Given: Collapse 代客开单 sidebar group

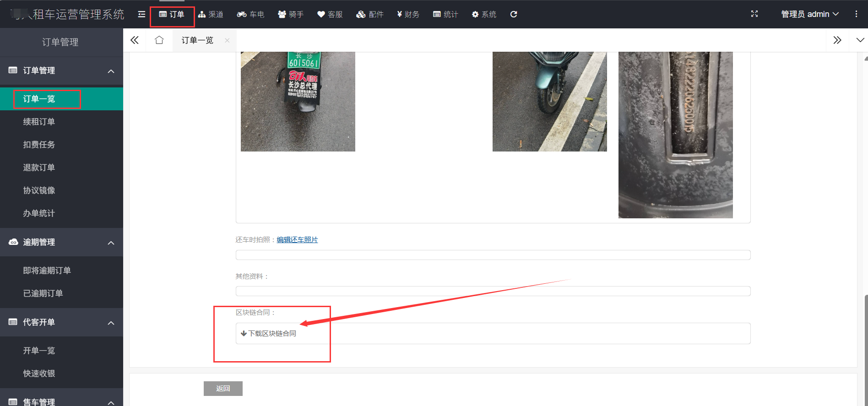Looking at the screenshot, I should (x=61, y=322).
